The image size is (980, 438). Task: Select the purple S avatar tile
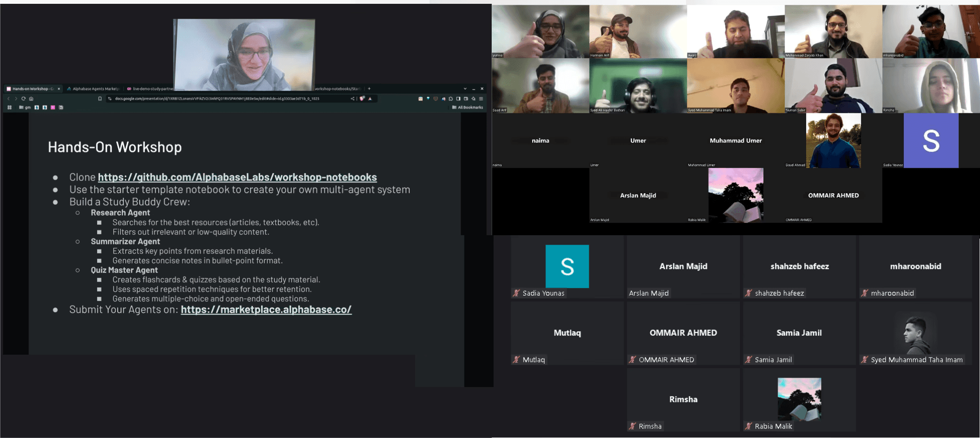(931, 140)
